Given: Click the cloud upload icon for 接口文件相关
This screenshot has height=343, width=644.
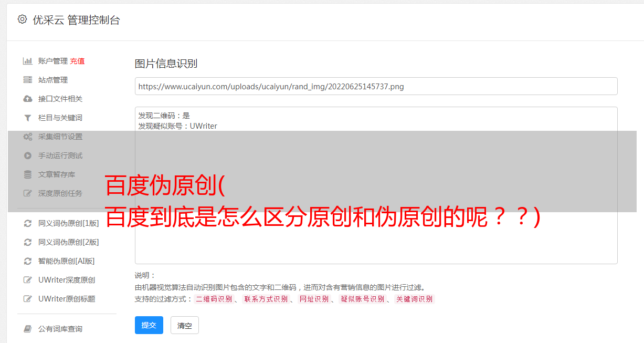Looking at the screenshot, I should (28, 99).
